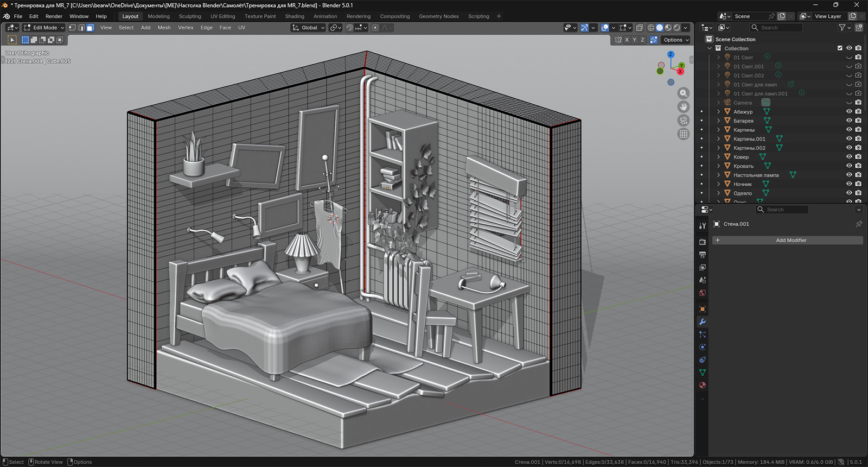
Task: Open the Material properties tab
Action: [703, 385]
